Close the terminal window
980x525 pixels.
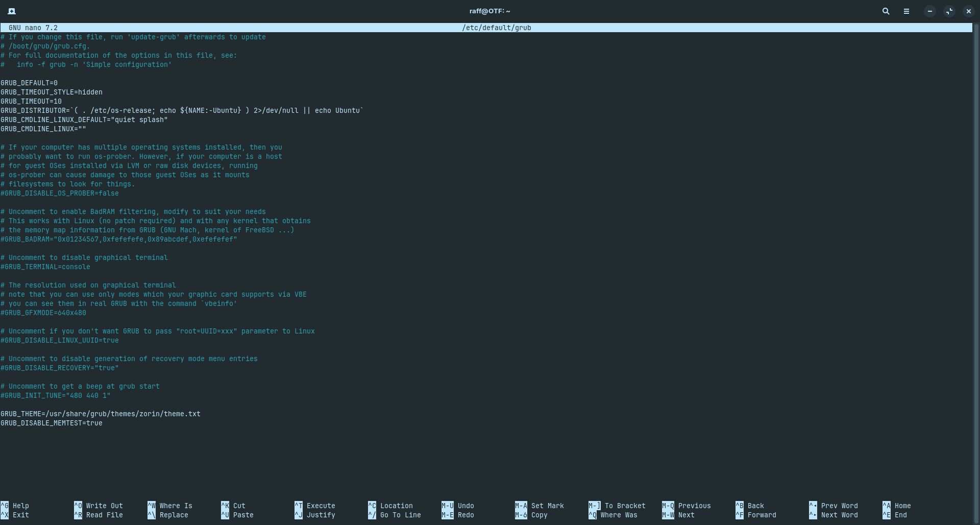tap(969, 11)
